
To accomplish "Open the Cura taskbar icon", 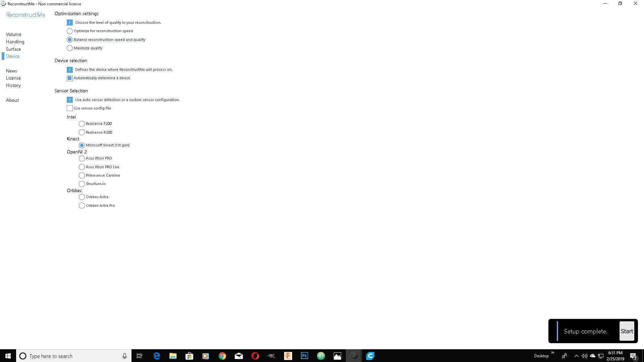I will click(x=370, y=356).
